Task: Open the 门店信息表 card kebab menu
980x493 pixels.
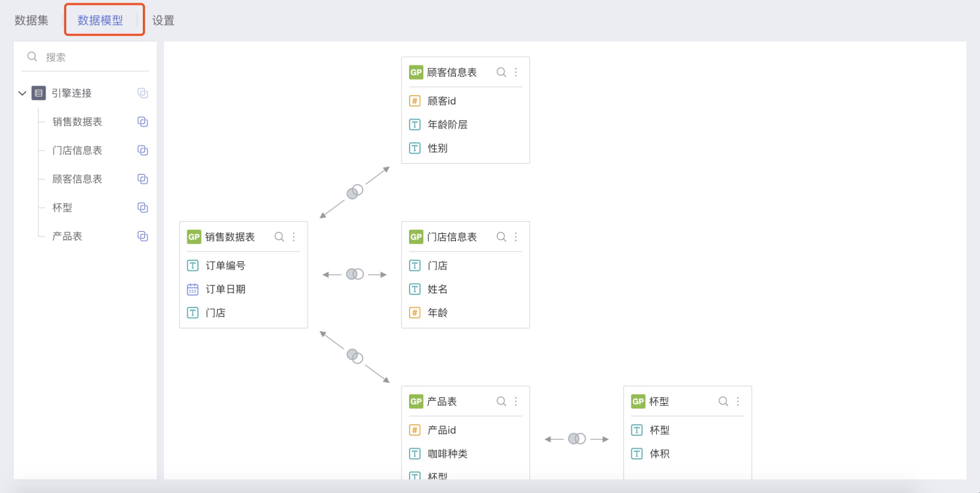Action: [516, 237]
